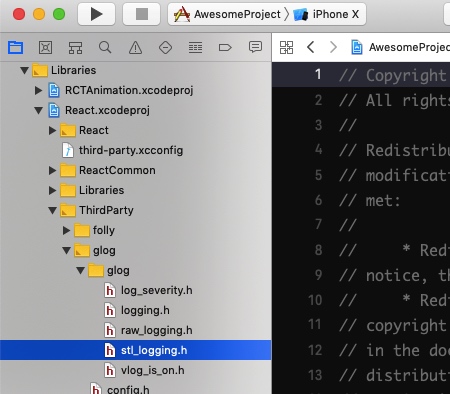Image resolution: width=450 pixels, height=394 pixels.
Task: Collapse the inner glog folder
Action: tap(81, 270)
